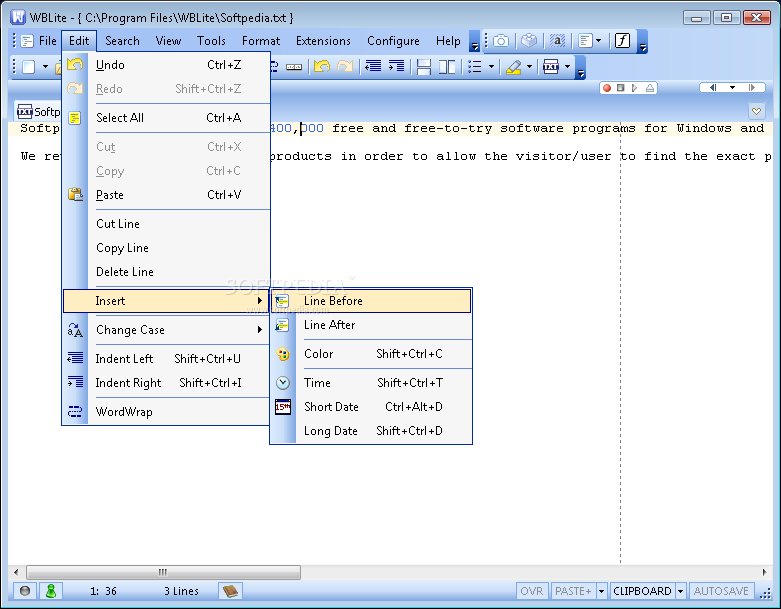Click the camera snapshot toolbar icon
The width and height of the screenshot is (781, 609).
501,41
